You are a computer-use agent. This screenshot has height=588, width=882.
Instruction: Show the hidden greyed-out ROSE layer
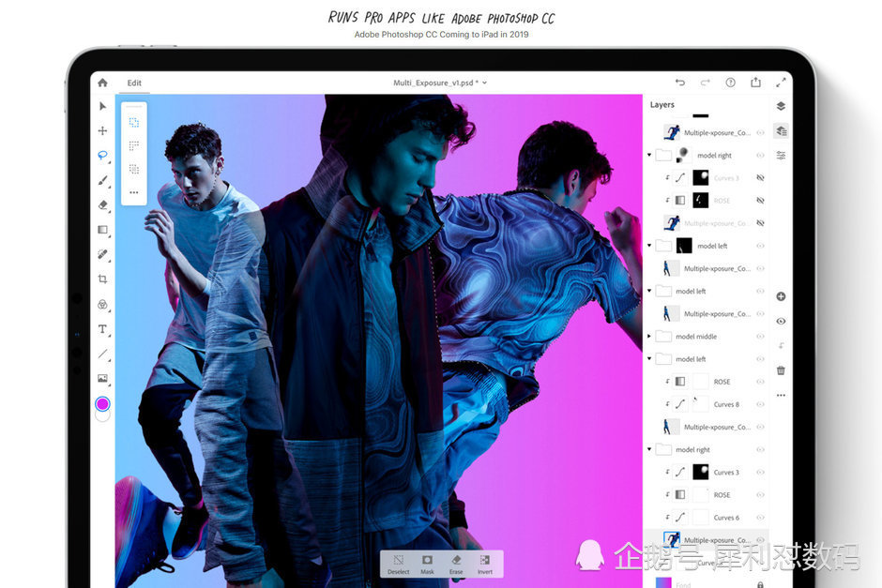click(760, 200)
